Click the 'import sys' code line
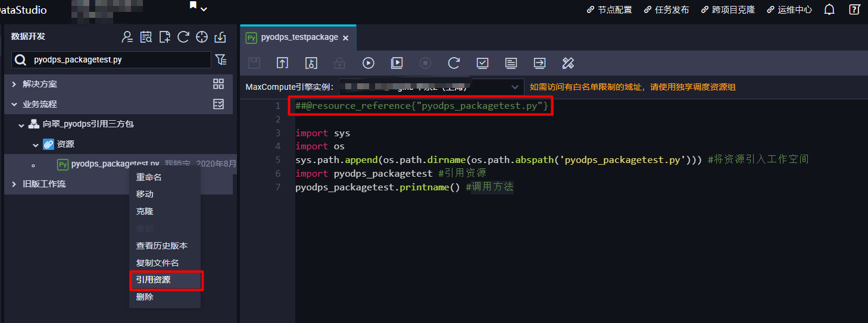Screen dimensions: 868x323 [323, 133]
